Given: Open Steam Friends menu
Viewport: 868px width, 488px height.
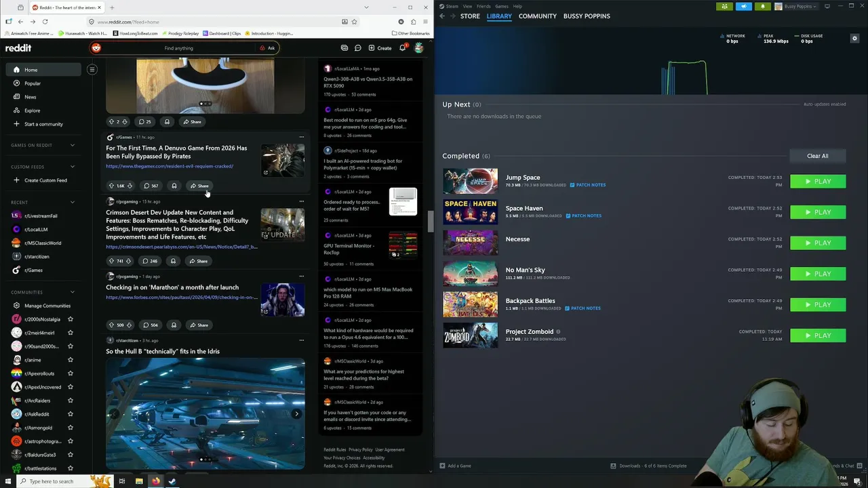Looking at the screenshot, I should pyautogui.click(x=484, y=6).
